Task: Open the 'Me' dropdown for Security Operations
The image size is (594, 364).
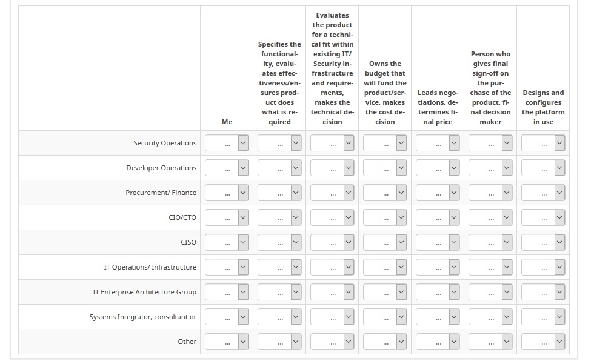Action: (x=227, y=143)
